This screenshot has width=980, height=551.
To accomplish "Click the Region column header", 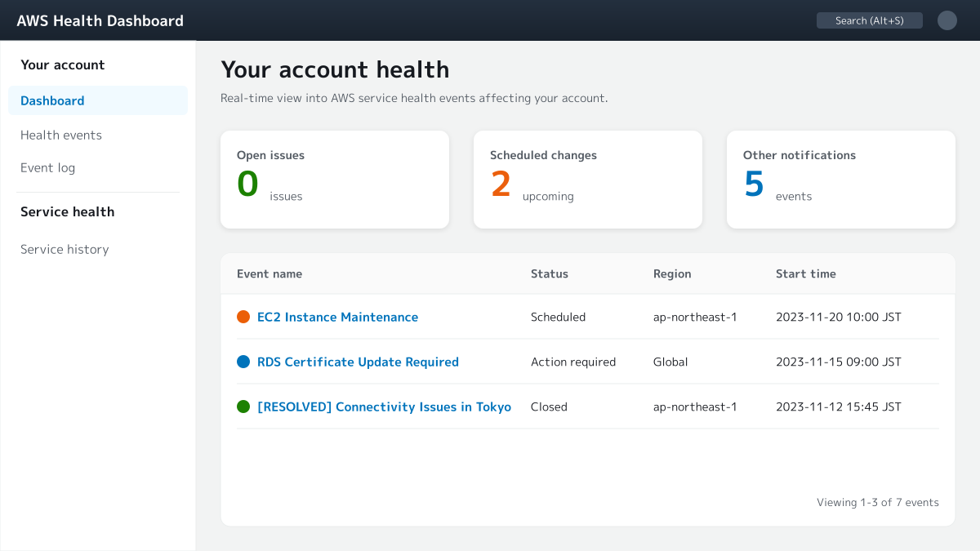I will coord(672,273).
